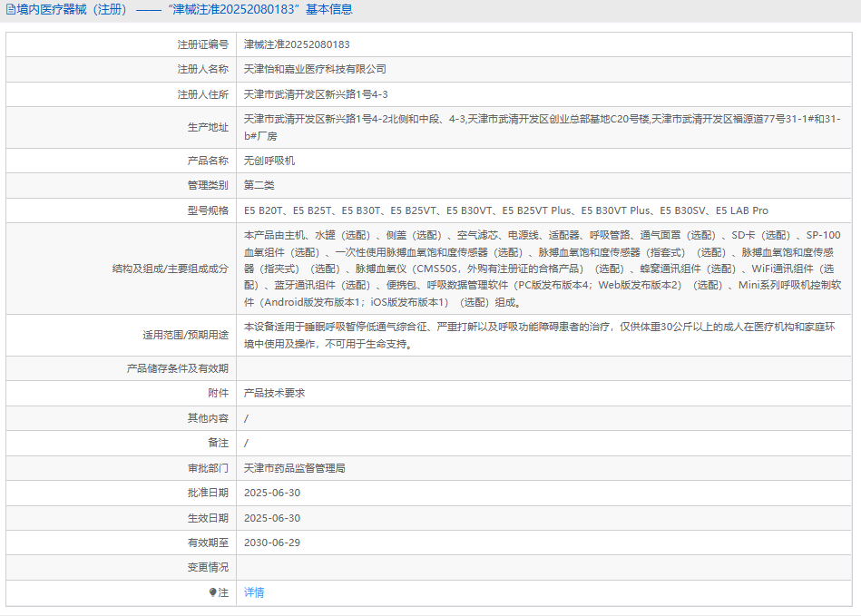861x616 pixels.
Task: Select registrant name 天津怡和嘉业医疗科技有限公司
Action: [315, 69]
